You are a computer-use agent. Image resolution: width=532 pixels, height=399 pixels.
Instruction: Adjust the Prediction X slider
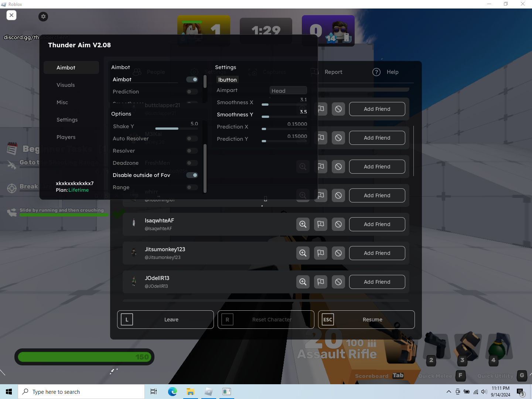284,129
